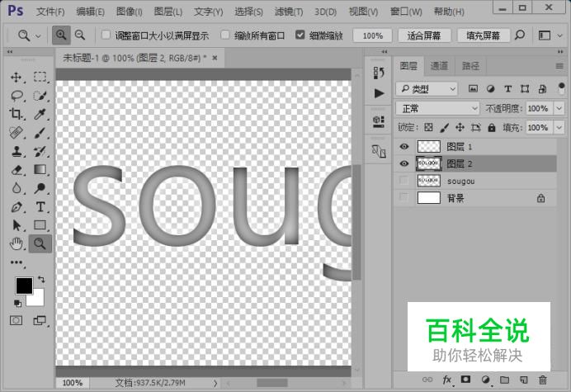Select the Healing Brush tool
571x392 pixels.
click(16, 133)
